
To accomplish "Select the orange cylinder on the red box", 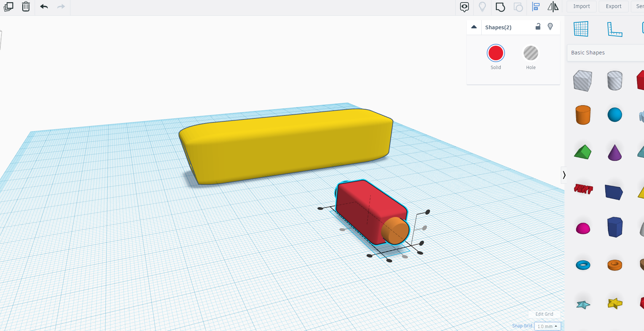I will [x=395, y=231].
